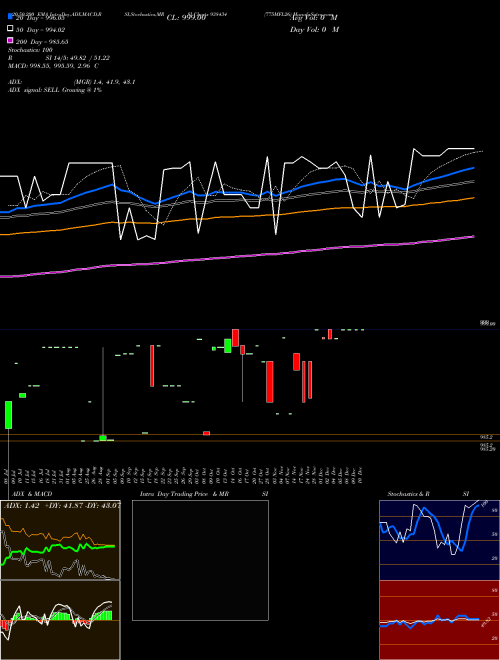Click the 'Avg Vol: 0 M' label
Image resolution: width=500 pixels, height=660 pixels.
[314, 18]
